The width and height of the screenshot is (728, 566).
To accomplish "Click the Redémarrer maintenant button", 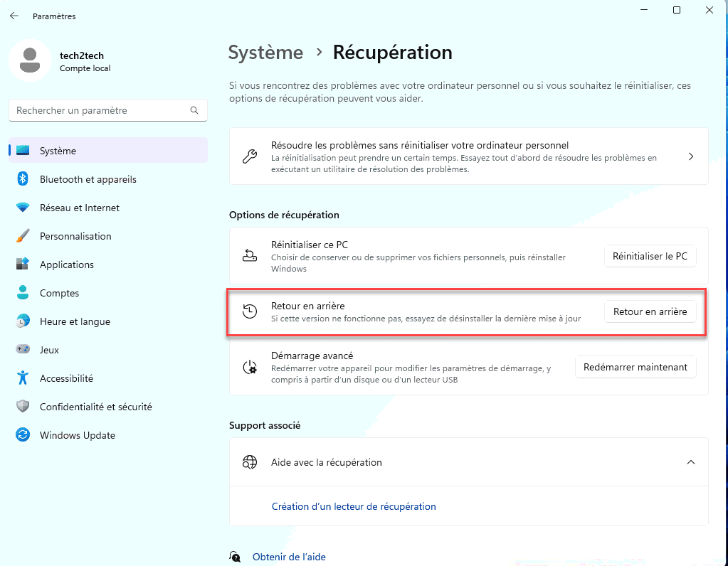I will pos(635,367).
